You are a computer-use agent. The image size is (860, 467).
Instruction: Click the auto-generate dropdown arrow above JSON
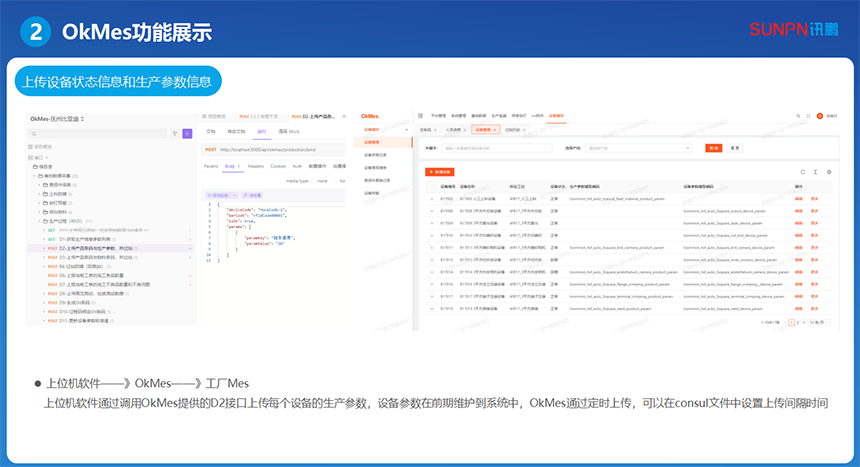pos(235,195)
